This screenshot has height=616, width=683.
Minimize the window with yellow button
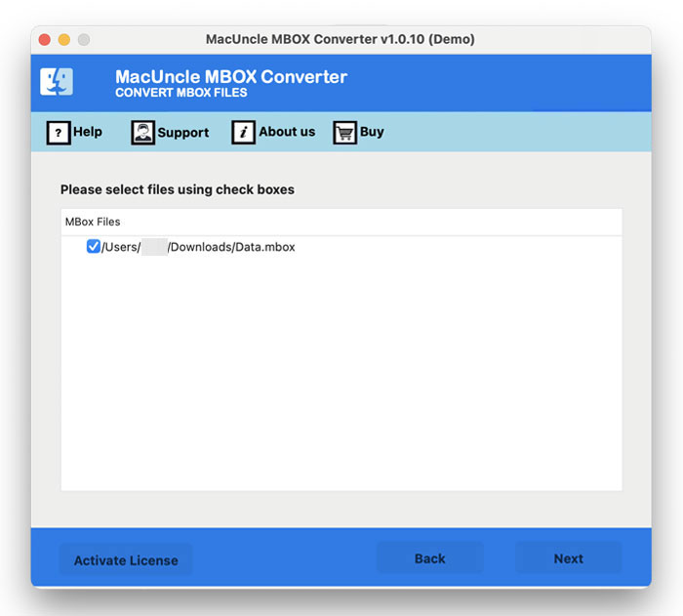click(x=64, y=40)
